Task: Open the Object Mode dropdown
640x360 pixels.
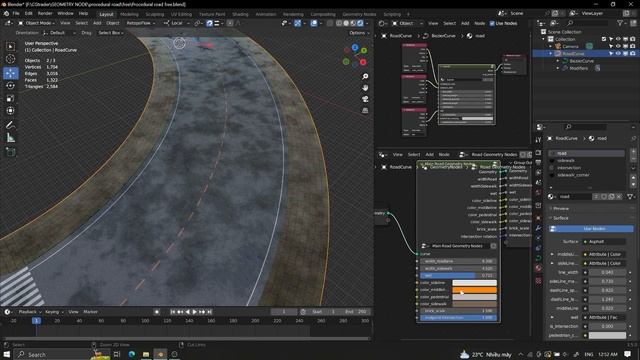Action: pyautogui.click(x=36, y=23)
